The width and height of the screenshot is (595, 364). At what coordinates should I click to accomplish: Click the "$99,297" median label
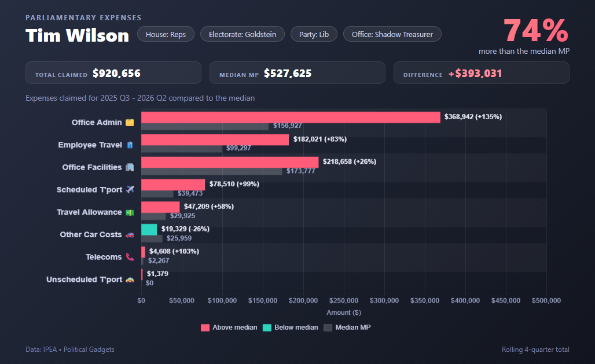tap(238, 148)
